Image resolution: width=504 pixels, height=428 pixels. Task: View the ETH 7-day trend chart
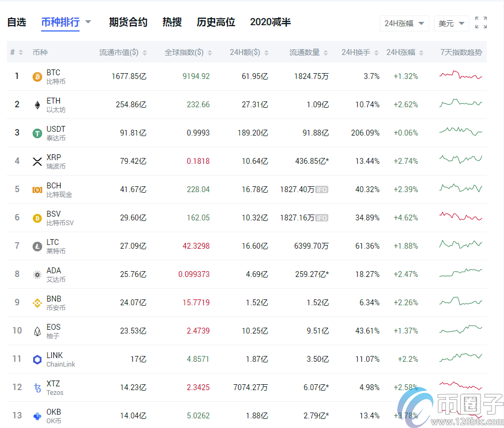[461, 103]
